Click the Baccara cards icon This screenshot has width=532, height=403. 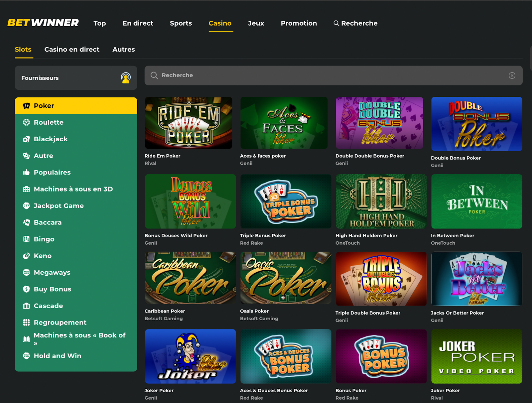click(26, 222)
